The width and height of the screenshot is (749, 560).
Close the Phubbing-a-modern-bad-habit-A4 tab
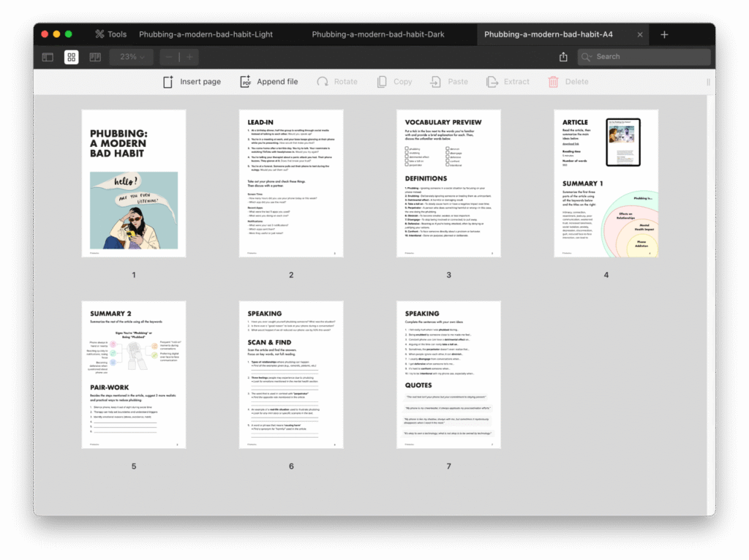click(640, 34)
